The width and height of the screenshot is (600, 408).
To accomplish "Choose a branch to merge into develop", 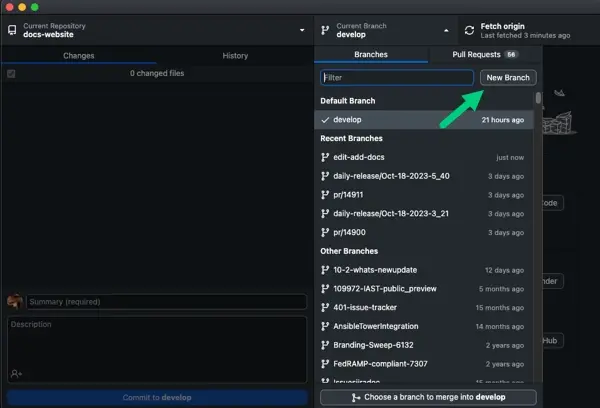I will [428, 397].
